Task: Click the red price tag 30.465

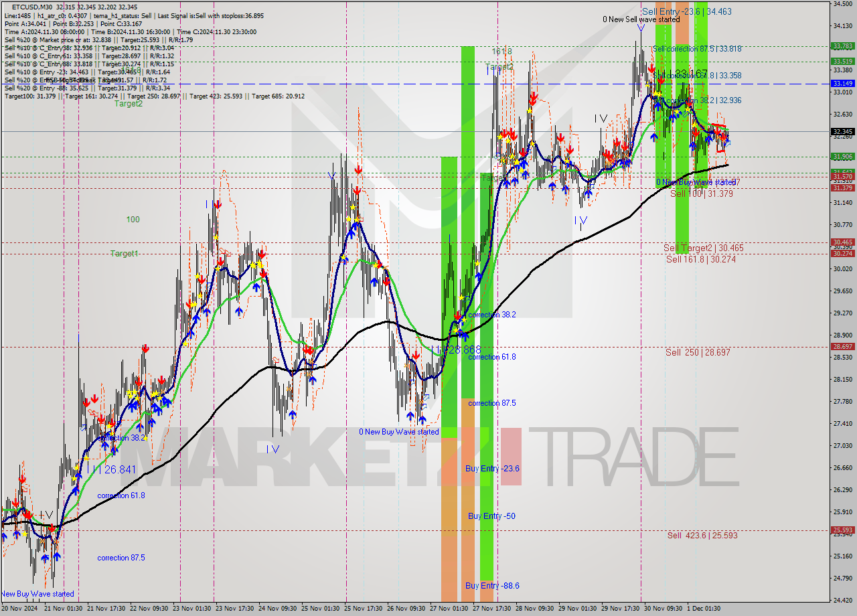Action: [x=842, y=242]
